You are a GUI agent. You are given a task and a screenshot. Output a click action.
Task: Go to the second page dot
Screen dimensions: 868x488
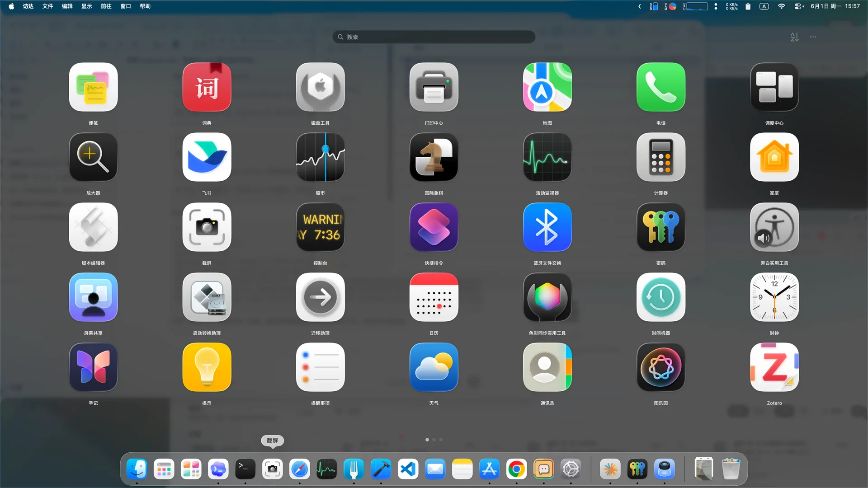point(434,440)
